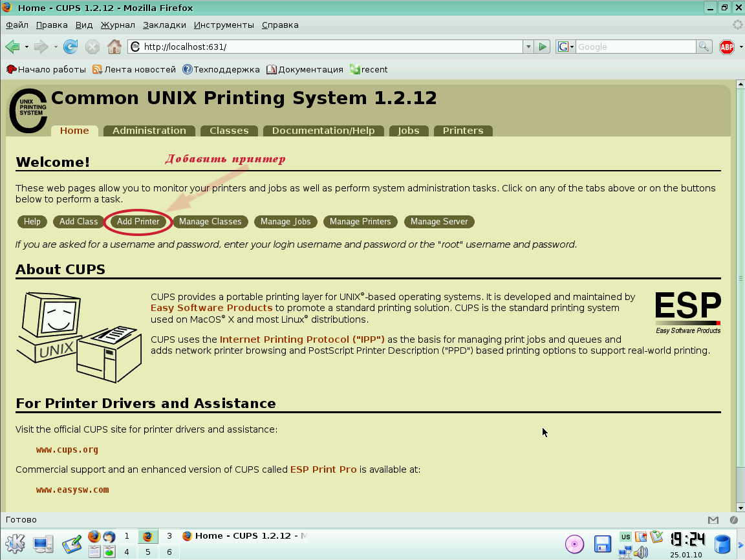Screen dimensions: 745x560
Task: Click the Начало работы bookmark
Action: 46,70
